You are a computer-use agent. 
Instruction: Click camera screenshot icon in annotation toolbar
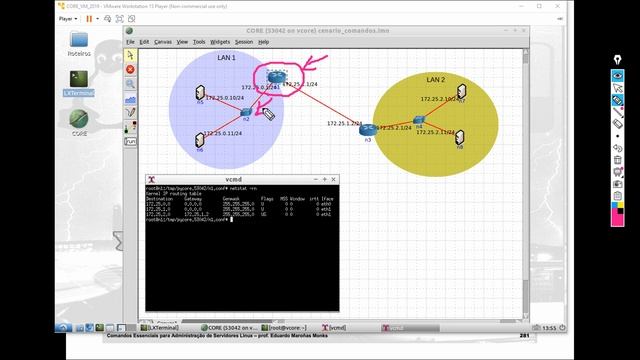pos(618,184)
